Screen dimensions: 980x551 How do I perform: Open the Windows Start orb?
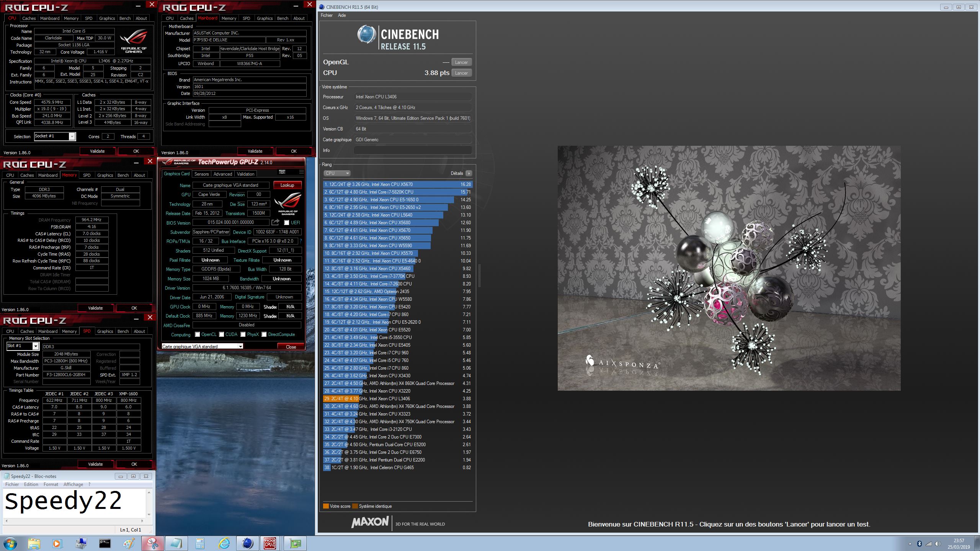[10, 543]
